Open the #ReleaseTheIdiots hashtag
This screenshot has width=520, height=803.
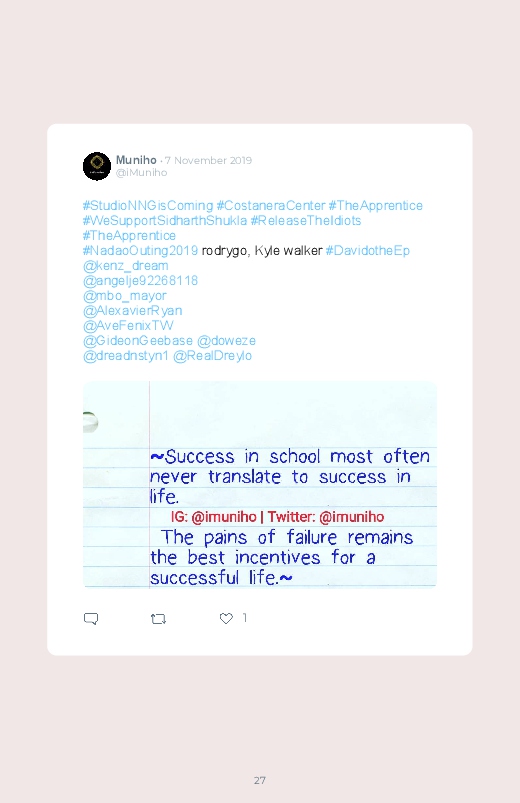[306, 221]
